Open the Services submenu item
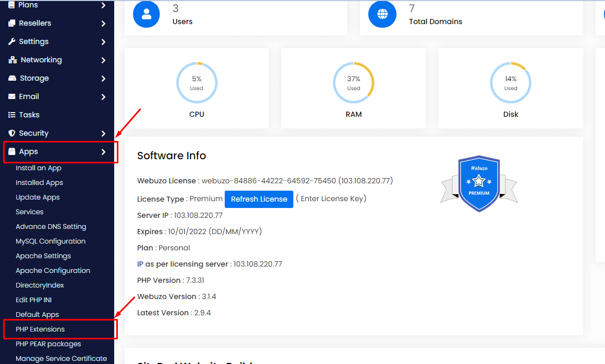 coord(30,212)
